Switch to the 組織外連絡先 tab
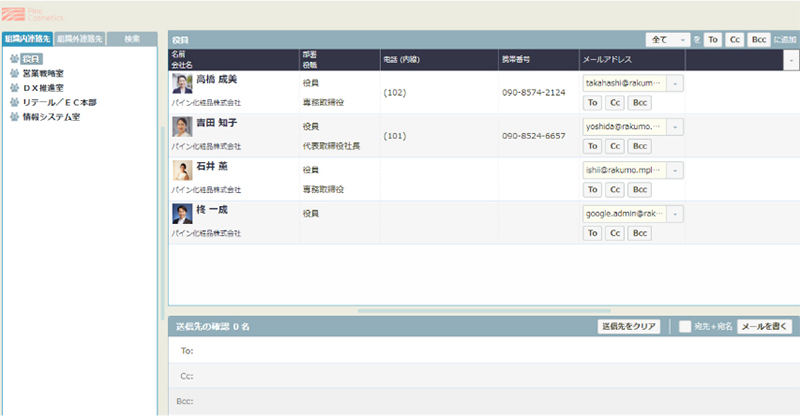Screen dimensions: 800x416 coord(80,39)
